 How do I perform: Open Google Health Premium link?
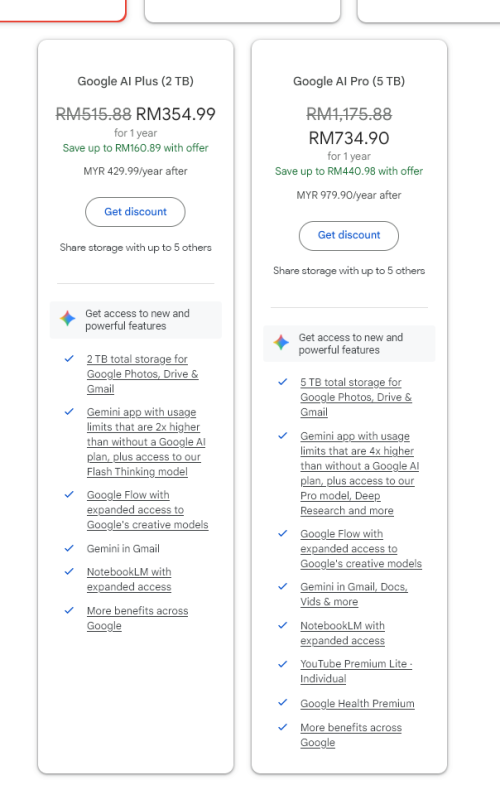tap(357, 704)
